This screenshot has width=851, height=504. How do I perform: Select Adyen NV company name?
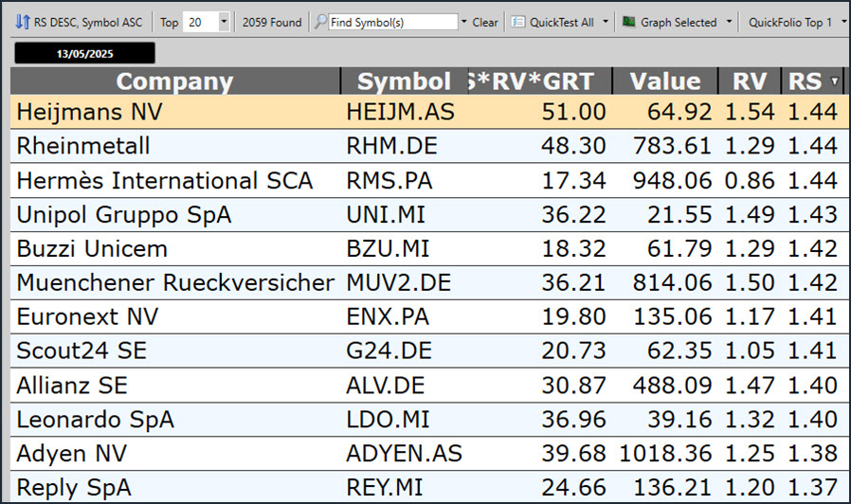coord(72,454)
